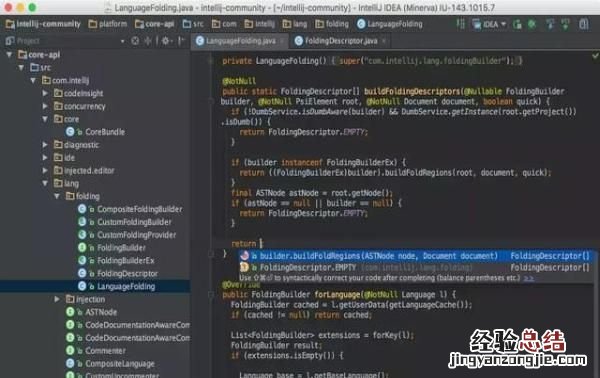Select Commenter in the project tree
This screenshot has height=378, width=600.
pos(96,351)
